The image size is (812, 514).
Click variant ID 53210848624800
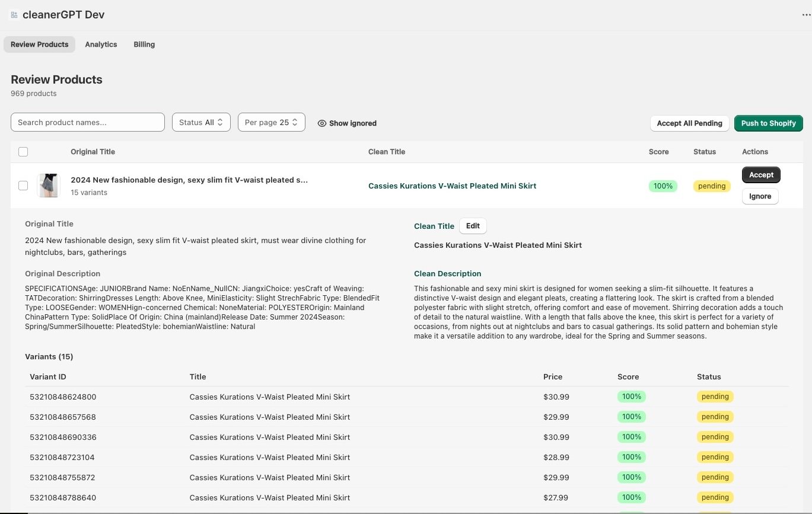(x=63, y=397)
